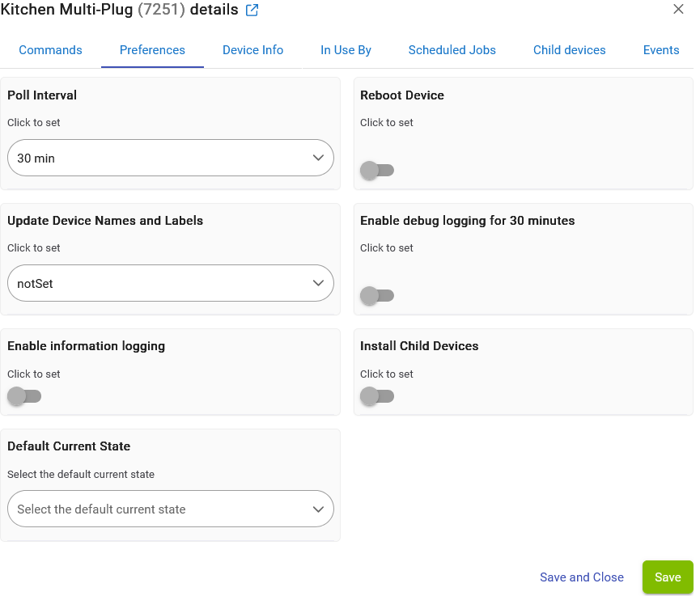700x596 pixels.
Task: Go to Scheduled Jobs tab
Action: pyautogui.click(x=452, y=50)
